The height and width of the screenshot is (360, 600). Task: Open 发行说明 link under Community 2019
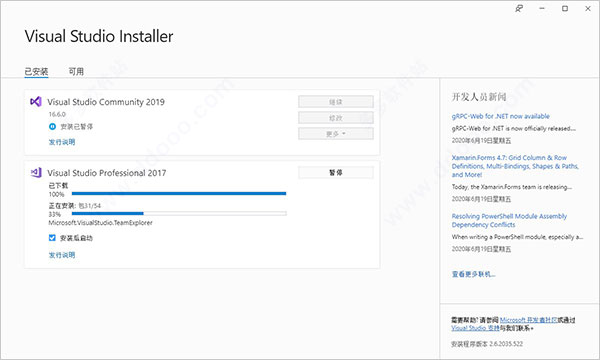[x=62, y=142]
